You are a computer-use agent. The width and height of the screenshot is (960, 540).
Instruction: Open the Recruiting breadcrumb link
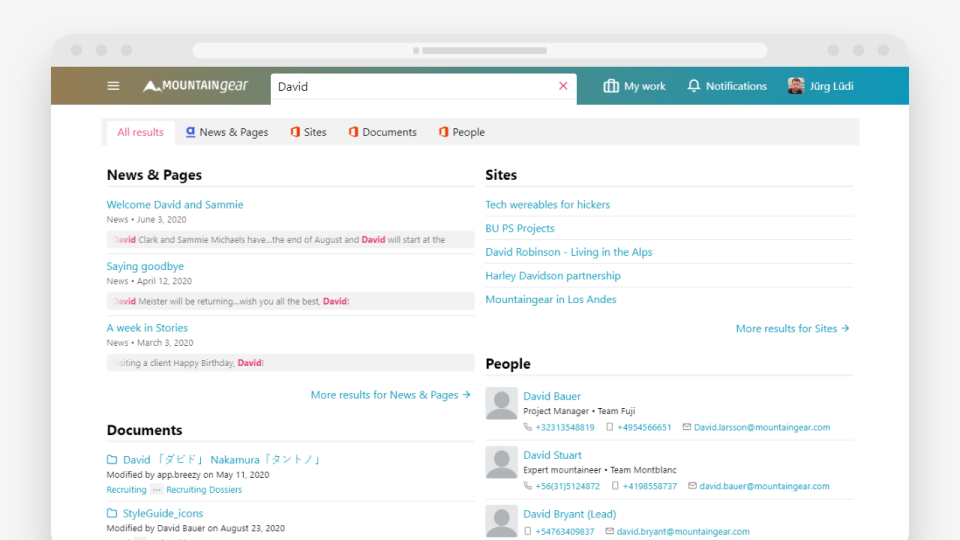coord(126,490)
